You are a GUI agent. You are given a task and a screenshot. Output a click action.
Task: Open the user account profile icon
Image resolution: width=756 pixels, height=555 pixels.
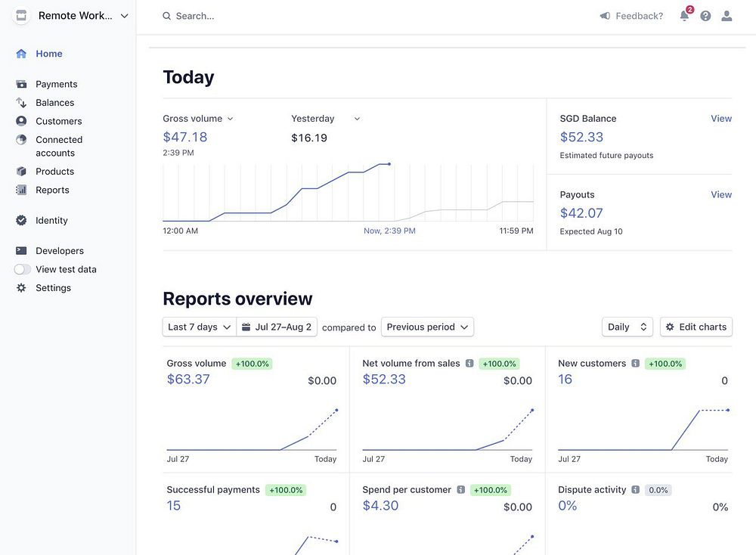click(727, 16)
